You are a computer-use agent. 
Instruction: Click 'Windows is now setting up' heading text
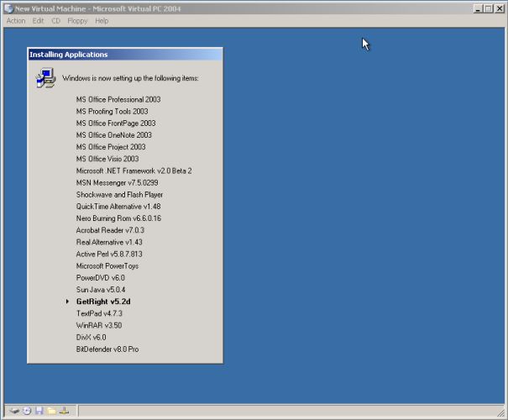tap(130, 78)
